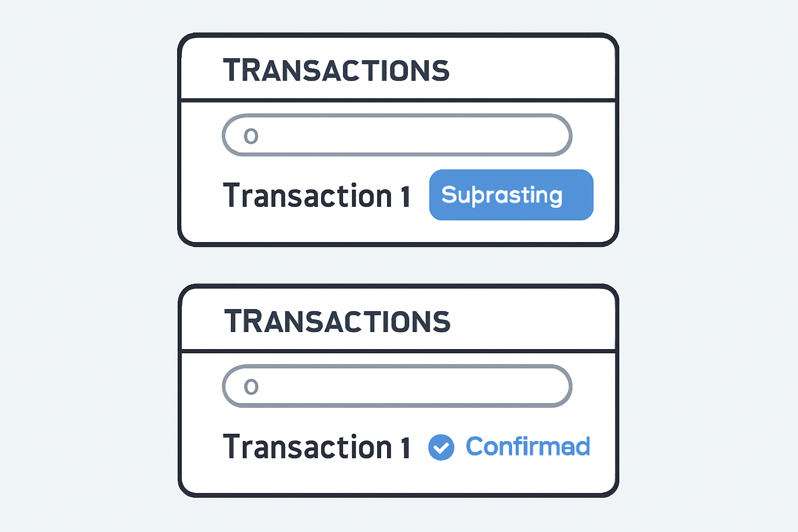Click the word Transaction in lower row
This screenshot has width=798, height=532.
308,447
